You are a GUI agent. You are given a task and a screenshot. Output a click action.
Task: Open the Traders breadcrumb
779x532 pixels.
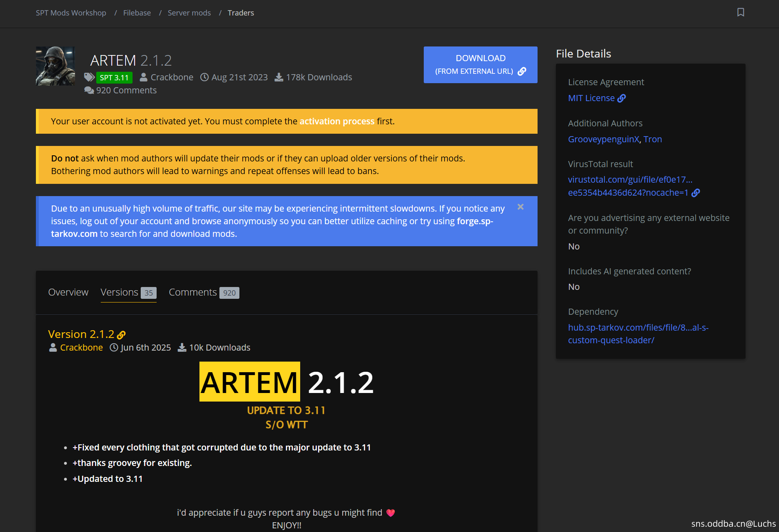point(241,13)
